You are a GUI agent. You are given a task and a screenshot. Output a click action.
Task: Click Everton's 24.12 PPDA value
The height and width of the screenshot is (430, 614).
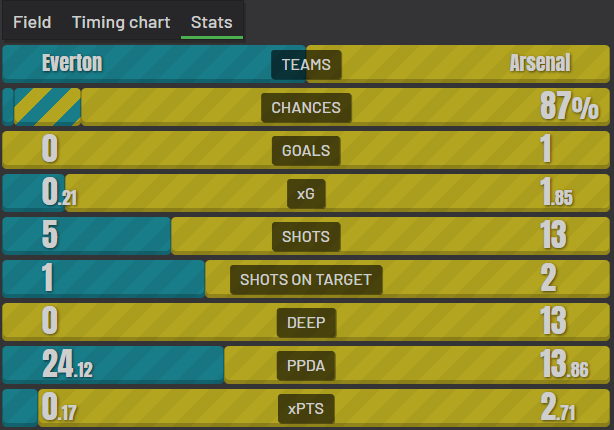(x=68, y=366)
